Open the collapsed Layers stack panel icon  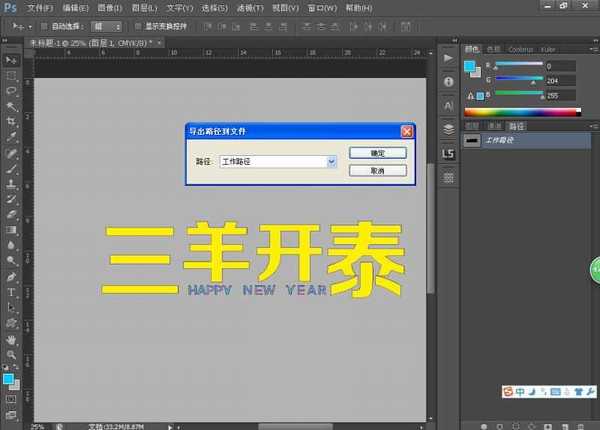coord(448,129)
